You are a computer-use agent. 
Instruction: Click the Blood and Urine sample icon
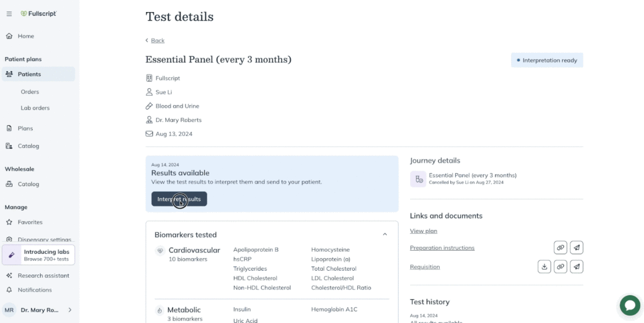pyautogui.click(x=149, y=106)
